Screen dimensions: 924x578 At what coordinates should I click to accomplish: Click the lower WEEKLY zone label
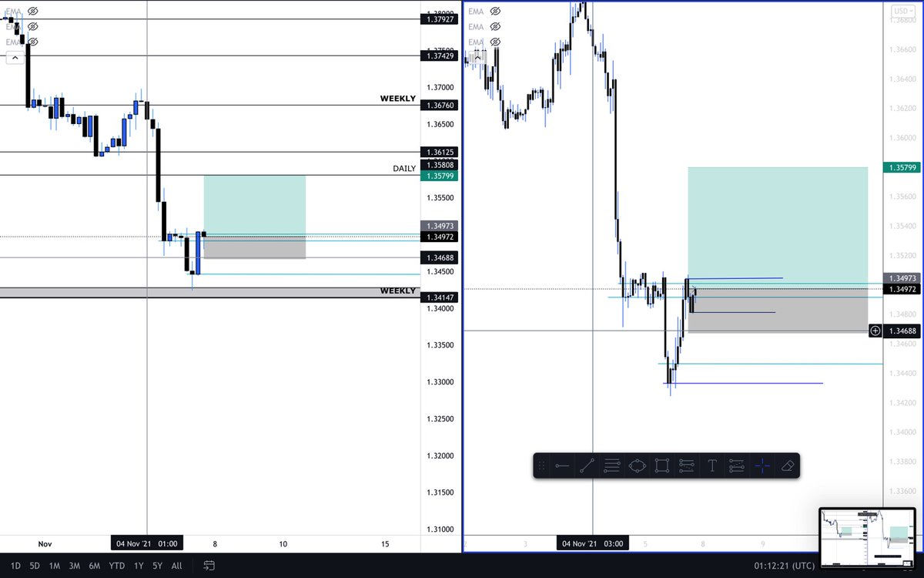tap(398, 291)
